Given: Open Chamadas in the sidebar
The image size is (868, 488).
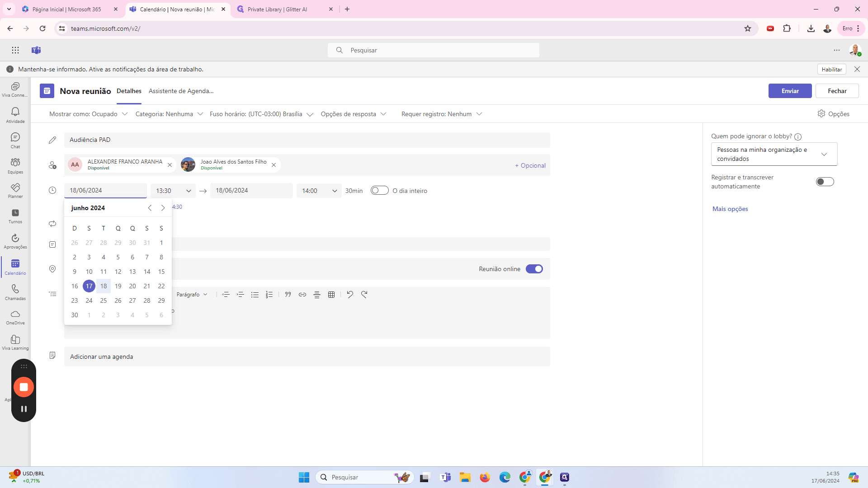Looking at the screenshot, I should (x=15, y=292).
